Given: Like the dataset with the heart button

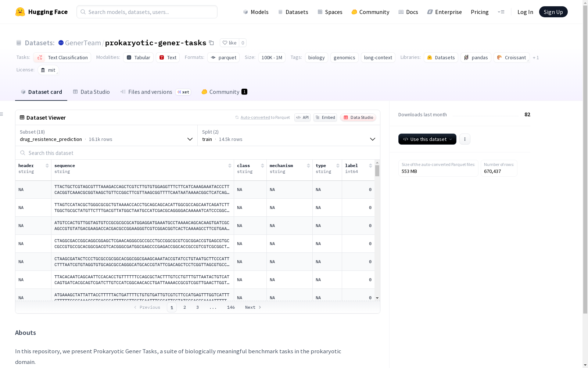Looking at the screenshot, I should click(x=229, y=43).
